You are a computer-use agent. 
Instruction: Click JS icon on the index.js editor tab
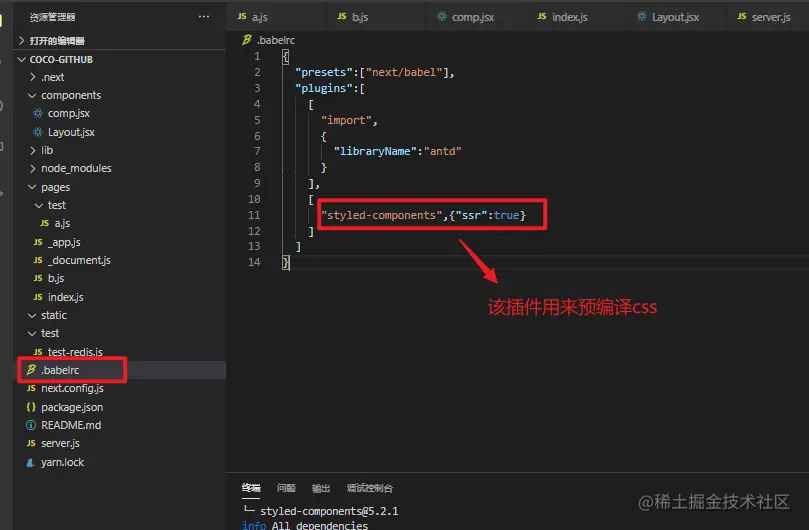[x=542, y=17]
